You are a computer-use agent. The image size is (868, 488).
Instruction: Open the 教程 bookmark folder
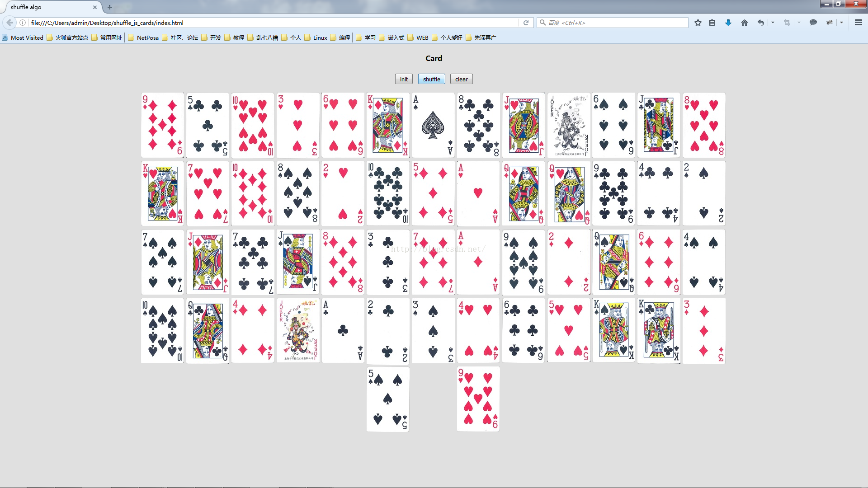coord(234,38)
